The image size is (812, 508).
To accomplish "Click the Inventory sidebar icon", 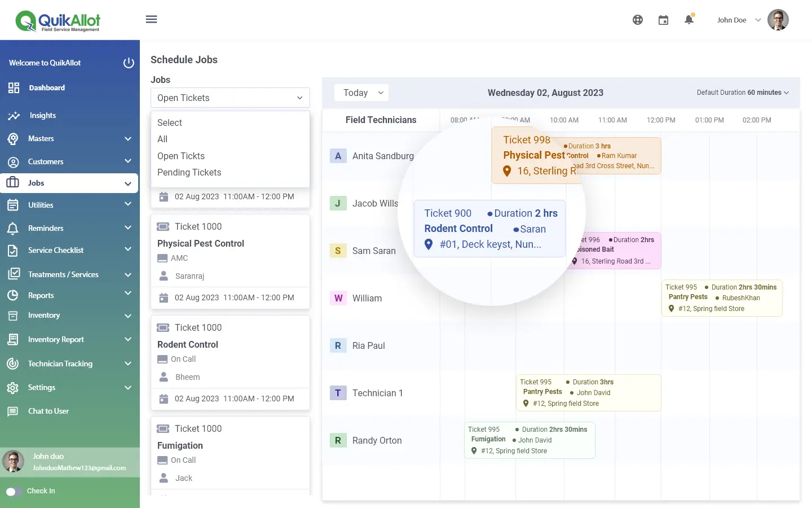I will click(12, 316).
